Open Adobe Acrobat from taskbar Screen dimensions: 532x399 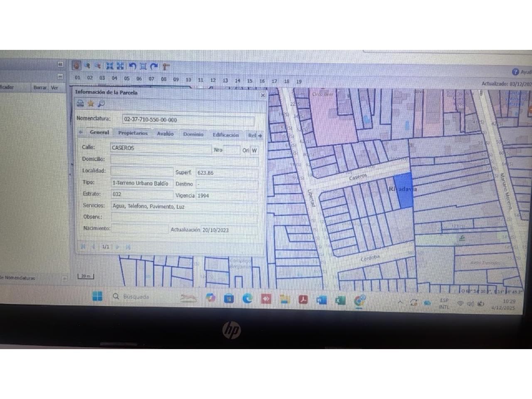[x=303, y=299]
